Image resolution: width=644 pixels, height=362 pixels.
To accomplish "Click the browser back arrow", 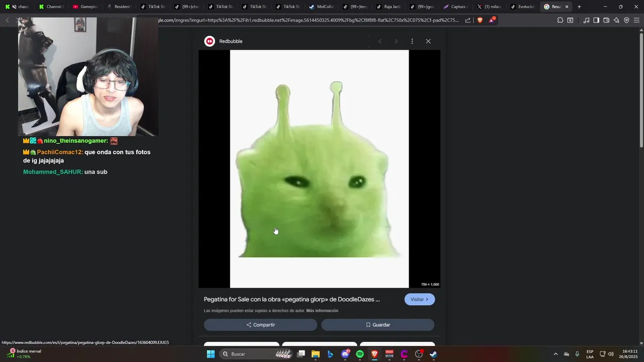I will pyautogui.click(x=7, y=20).
